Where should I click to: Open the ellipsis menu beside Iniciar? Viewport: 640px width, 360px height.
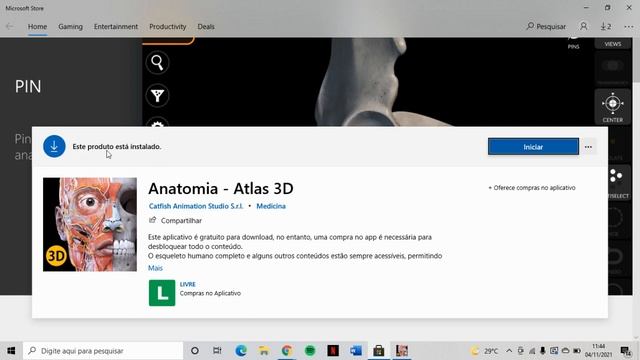pyautogui.click(x=588, y=147)
